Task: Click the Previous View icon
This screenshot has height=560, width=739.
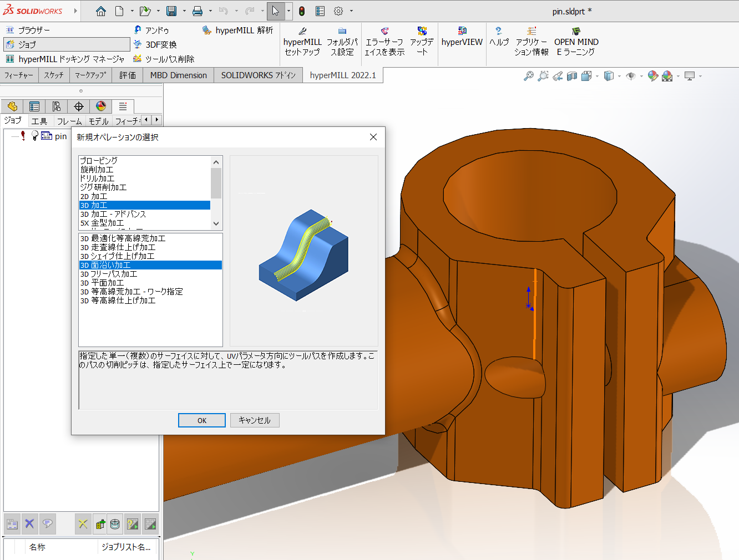Action: pyautogui.click(x=558, y=76)
